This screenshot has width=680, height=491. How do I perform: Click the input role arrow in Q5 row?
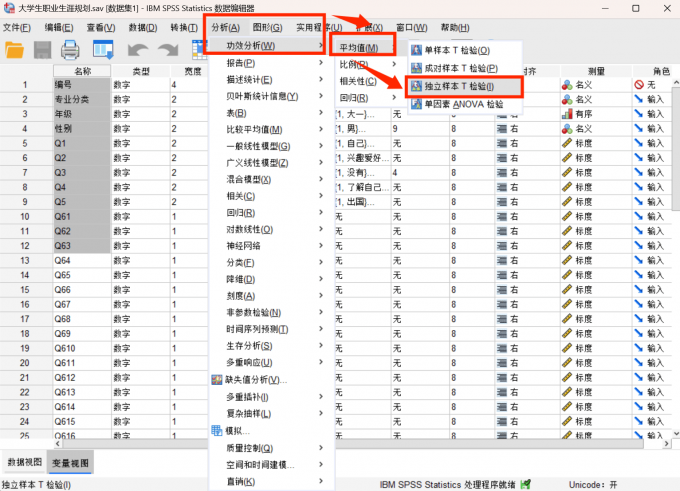pos(639,202)
